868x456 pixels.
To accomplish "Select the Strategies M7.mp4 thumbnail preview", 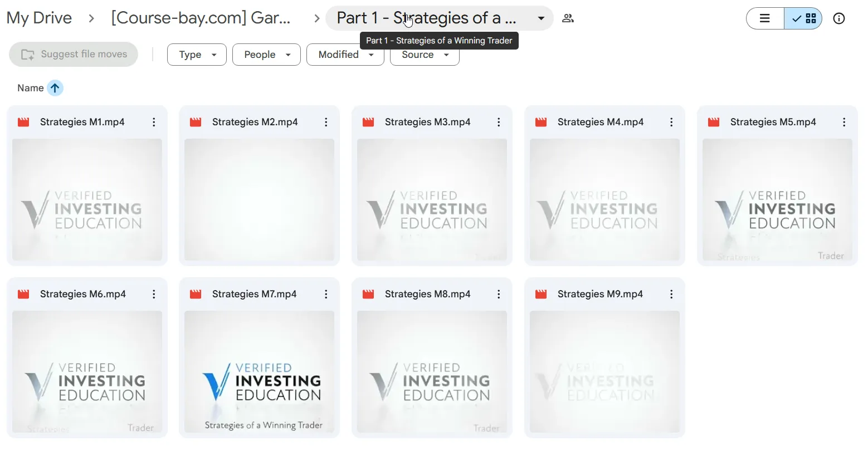I will tap(259, 372).
